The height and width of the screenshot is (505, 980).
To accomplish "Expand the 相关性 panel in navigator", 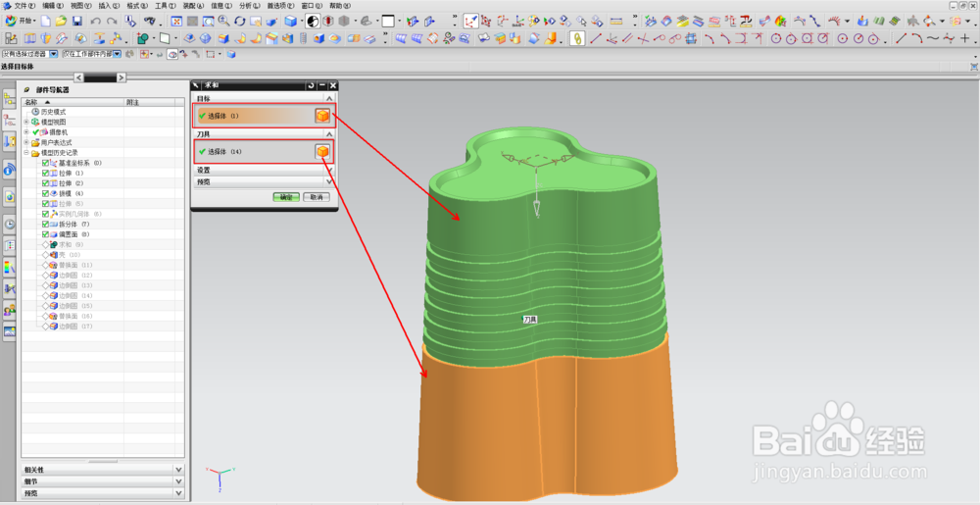I will point(178,470).
